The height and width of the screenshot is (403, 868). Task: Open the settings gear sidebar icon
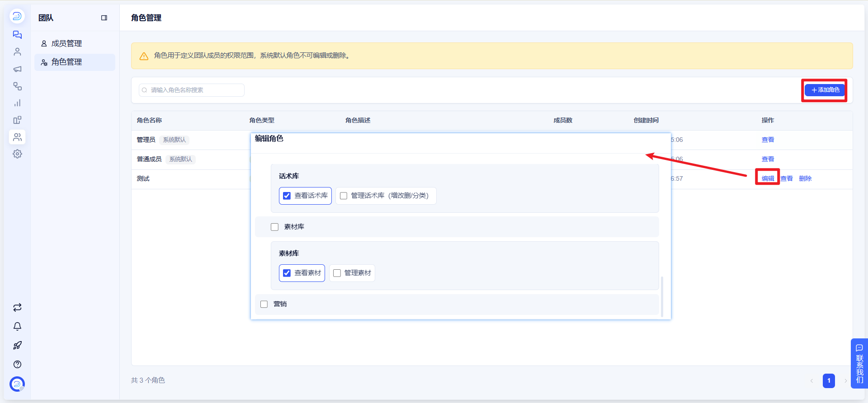(x=17, y=154)
